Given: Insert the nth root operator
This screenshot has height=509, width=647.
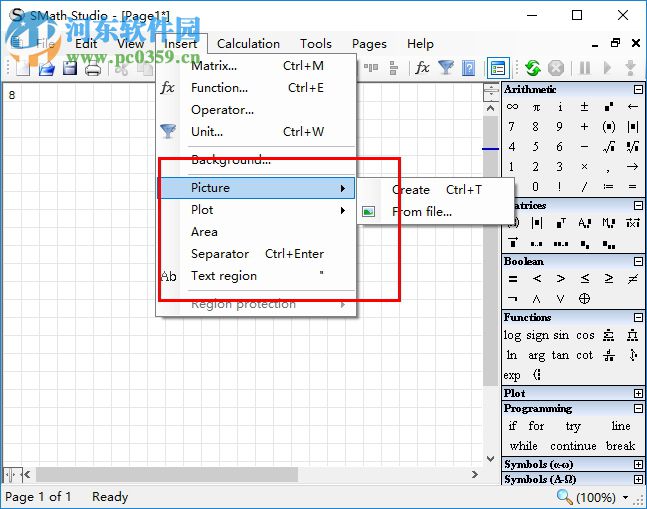Looking at the screenshot, I should pyautogui.click(x=633, y=146).
